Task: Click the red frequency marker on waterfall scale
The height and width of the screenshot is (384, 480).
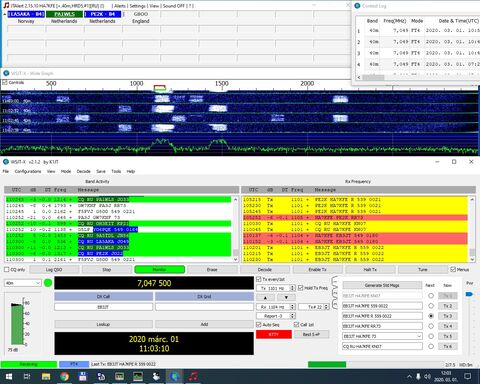Action: pos(160,87)
